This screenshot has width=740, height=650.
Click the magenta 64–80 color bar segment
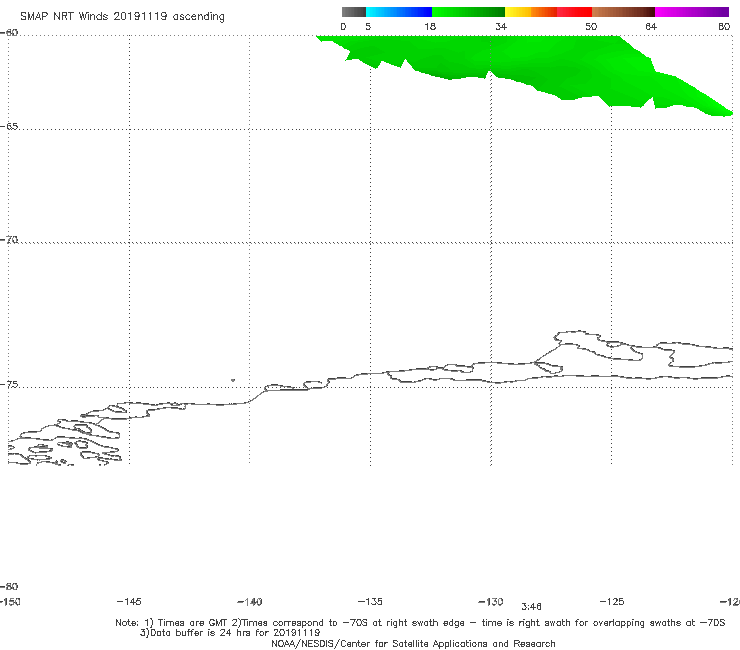click(692, 12)
